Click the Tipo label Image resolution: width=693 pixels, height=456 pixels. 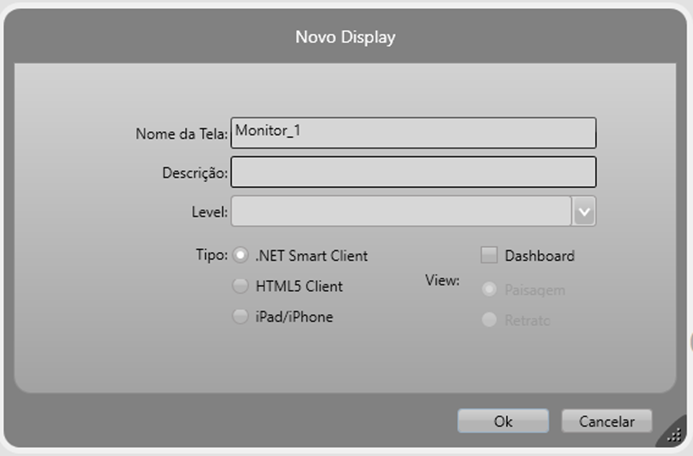click(212, 255)
